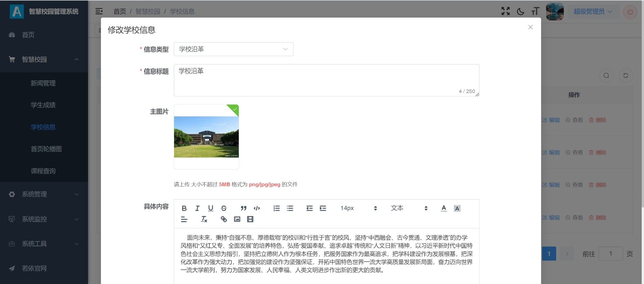644x284 pixels.
Task: Expand the 系统工具 sidebar menu
Action: pos(44,244)
